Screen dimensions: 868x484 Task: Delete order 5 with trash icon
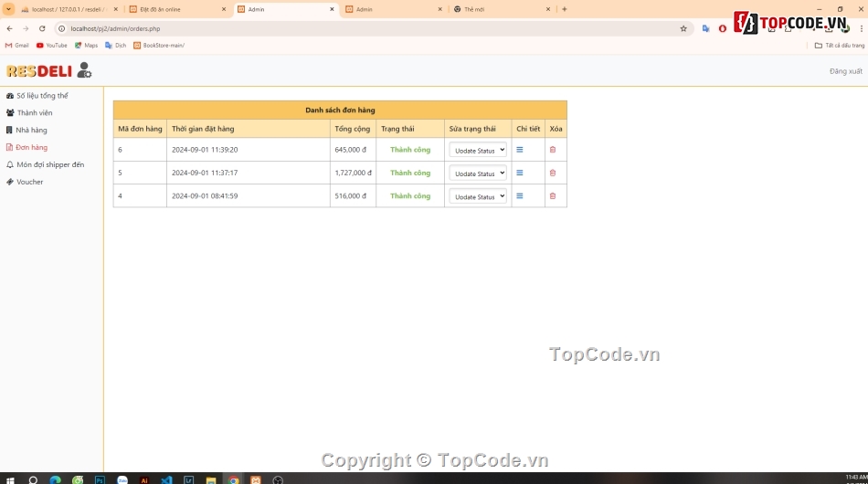[x=552, y=173]
